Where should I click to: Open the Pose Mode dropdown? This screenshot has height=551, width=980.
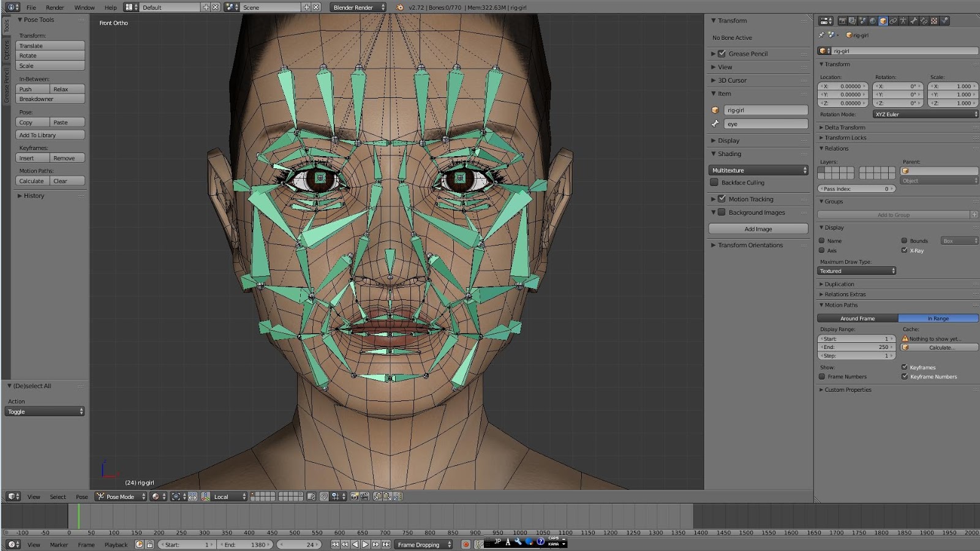coord(120,497)
